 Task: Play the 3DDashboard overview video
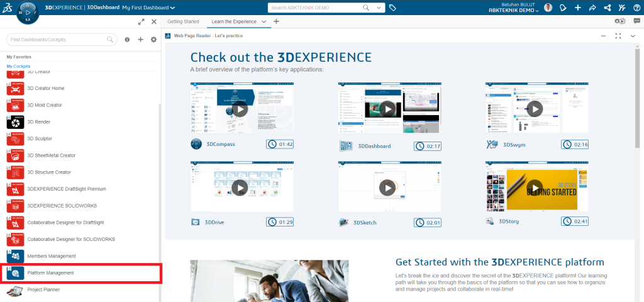pyautogui.click(x=388, y=108)
